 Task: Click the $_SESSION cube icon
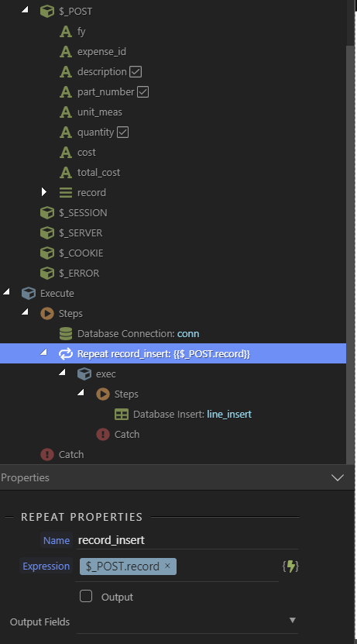coord(47,213)
